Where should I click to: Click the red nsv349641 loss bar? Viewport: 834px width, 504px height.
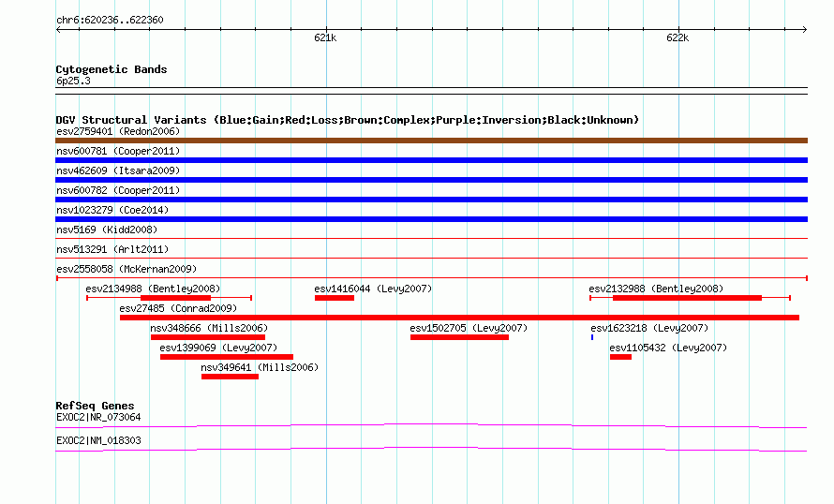click(230, 377)
